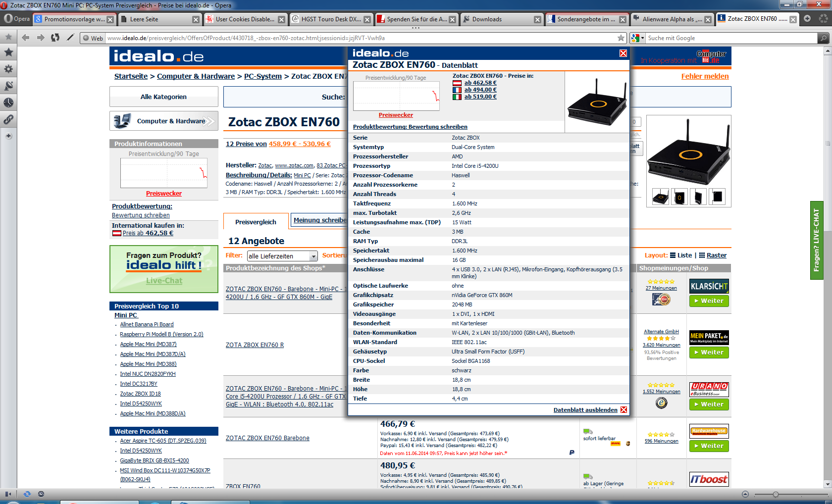This screenshot has width=832, height=504.
Task: Click the Liste layout icon
Action: click(673, 255)
